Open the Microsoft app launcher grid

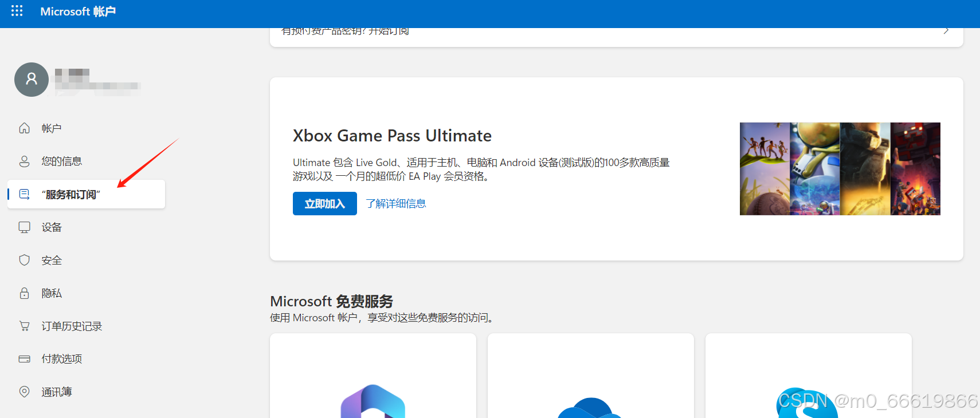17,11
